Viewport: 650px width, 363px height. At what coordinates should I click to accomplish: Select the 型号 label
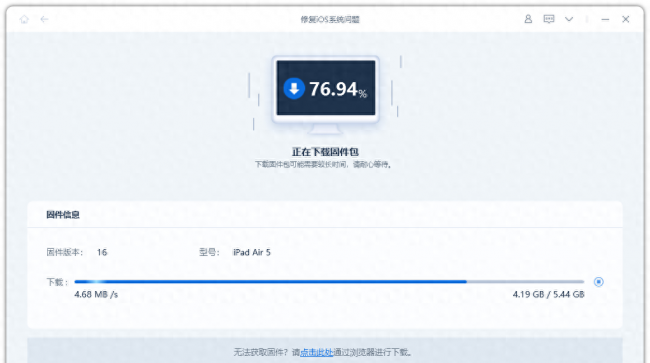tap(209, 252)
